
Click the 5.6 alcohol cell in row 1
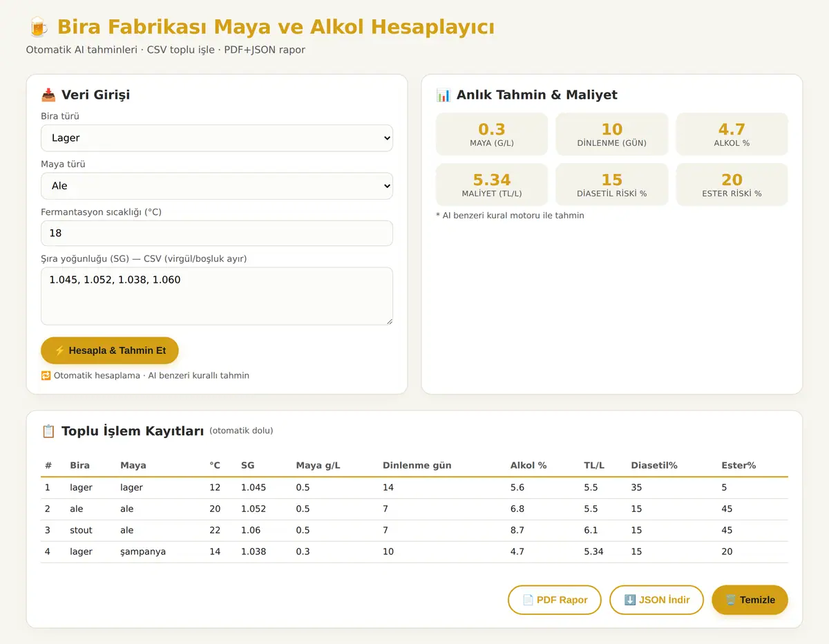click(517, 488)
